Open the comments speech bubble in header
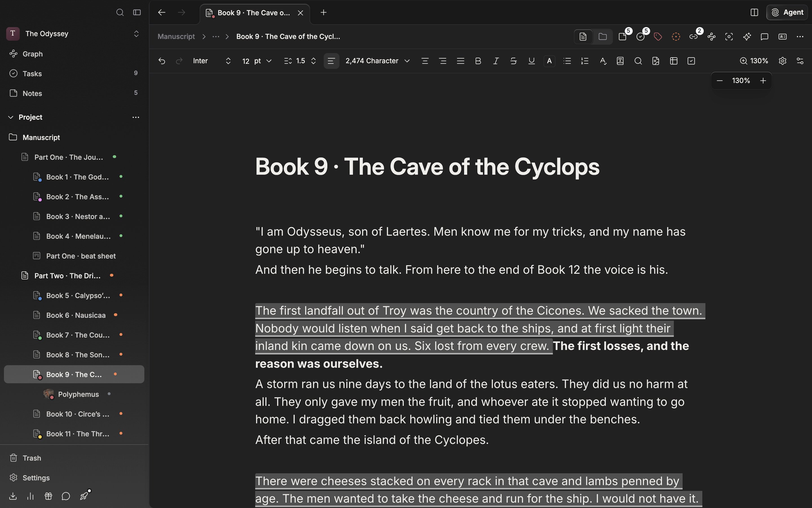Viewport: 812px width, 508px height. [x=765, y=37]
